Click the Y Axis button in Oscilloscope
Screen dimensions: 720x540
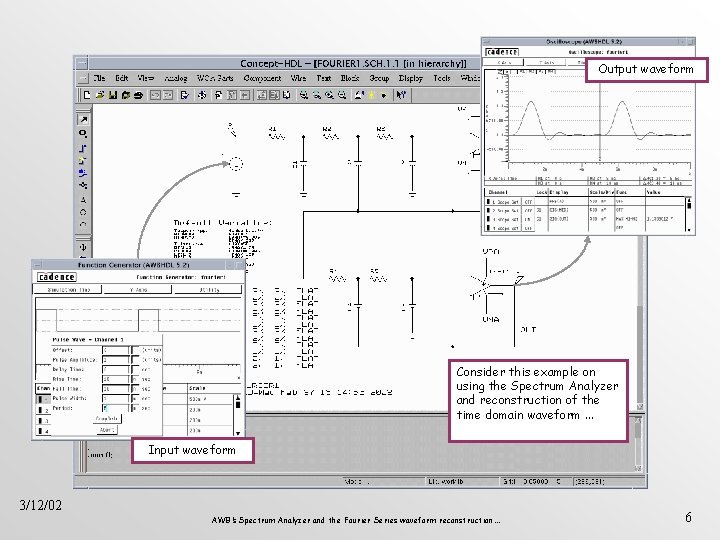[x=546, y=62]
